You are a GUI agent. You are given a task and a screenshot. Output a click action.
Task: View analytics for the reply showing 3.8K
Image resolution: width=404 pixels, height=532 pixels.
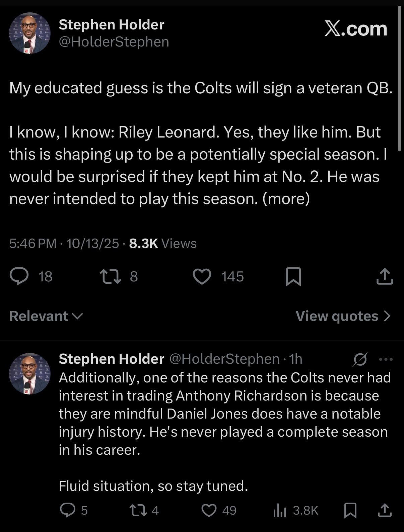279,510
